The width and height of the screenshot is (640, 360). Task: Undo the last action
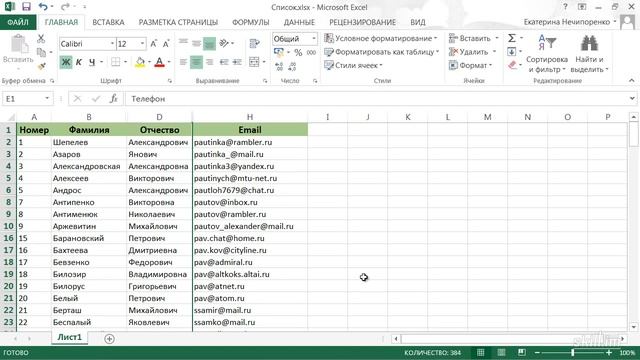click(43, 7)
